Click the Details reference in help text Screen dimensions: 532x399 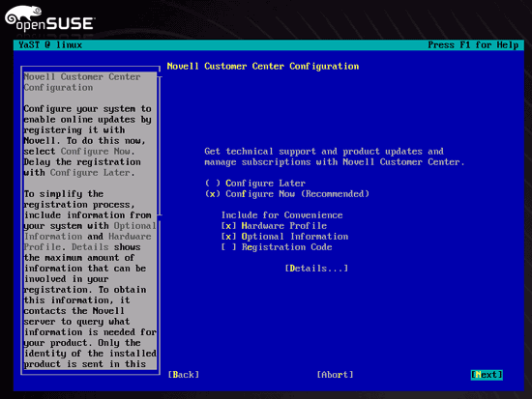tap(90, 247)
